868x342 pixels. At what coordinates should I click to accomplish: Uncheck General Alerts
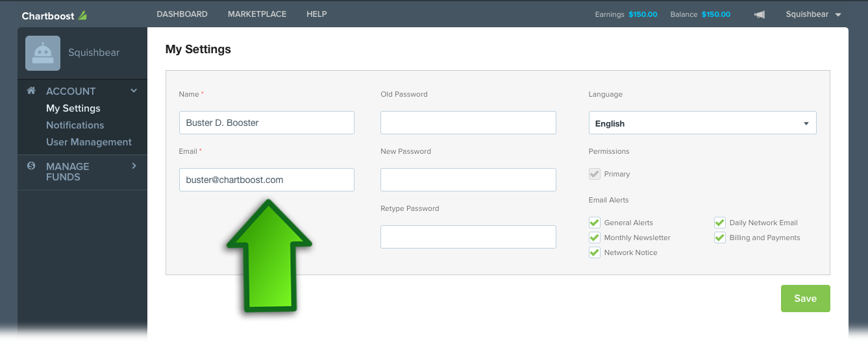click(x=594, y=223)
